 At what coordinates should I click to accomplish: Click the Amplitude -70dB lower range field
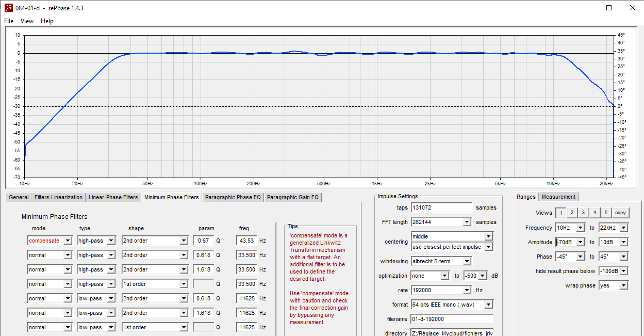coord(566,242)
